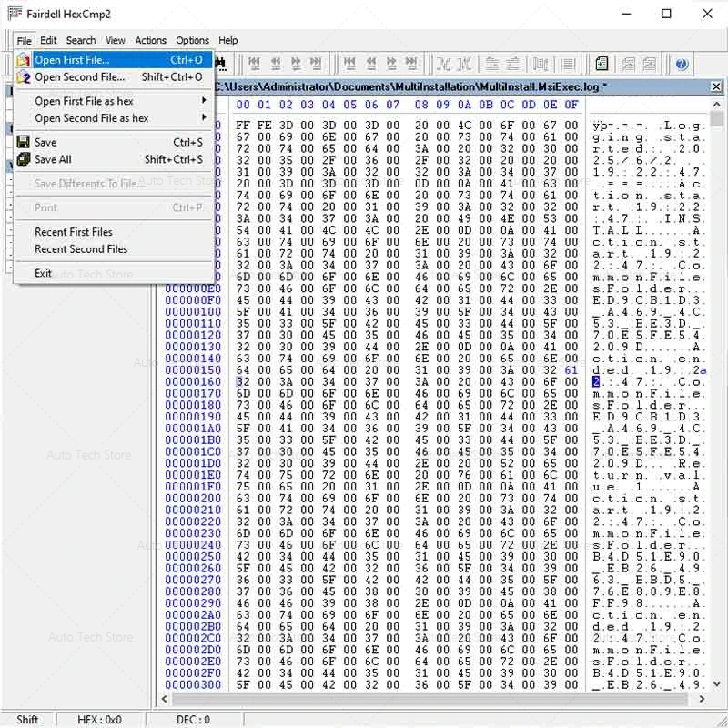728x728 pixels.
Task: Click the blue Help question-mark icon
Action: pyautogui.click(x=682, y=64)
